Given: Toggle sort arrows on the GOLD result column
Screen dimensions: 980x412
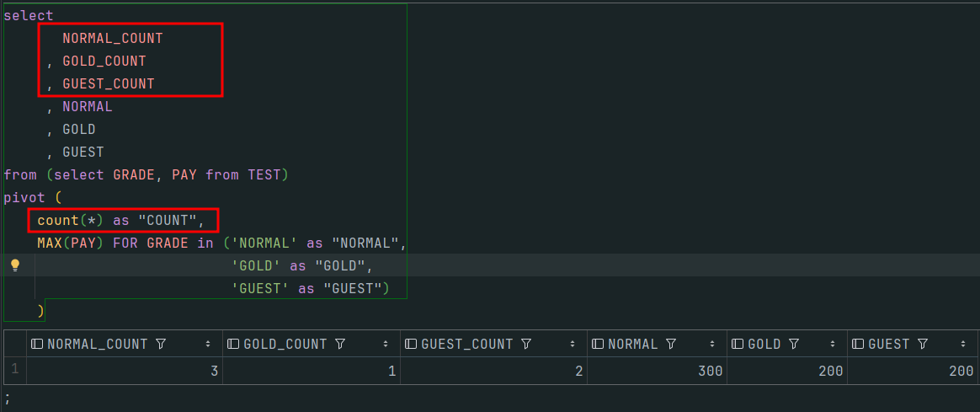Looking at the screenshot, I should click(x=833, y=344).
